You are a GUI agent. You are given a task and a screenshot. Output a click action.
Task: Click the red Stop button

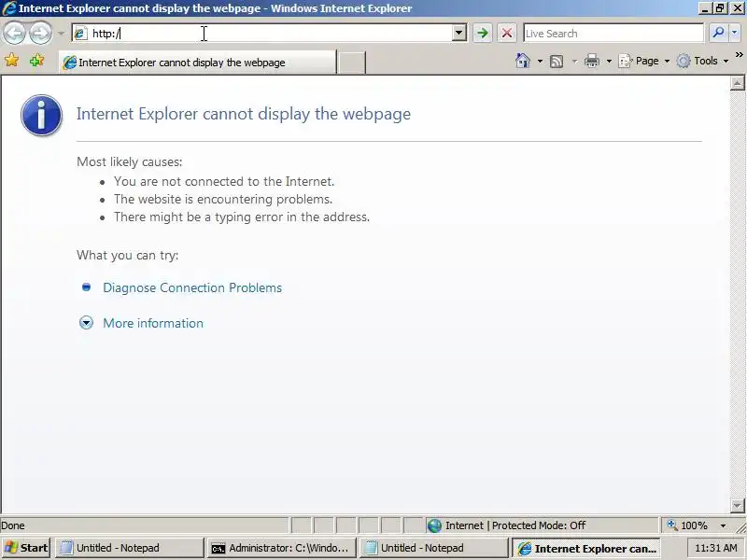(x=507, y=33)
